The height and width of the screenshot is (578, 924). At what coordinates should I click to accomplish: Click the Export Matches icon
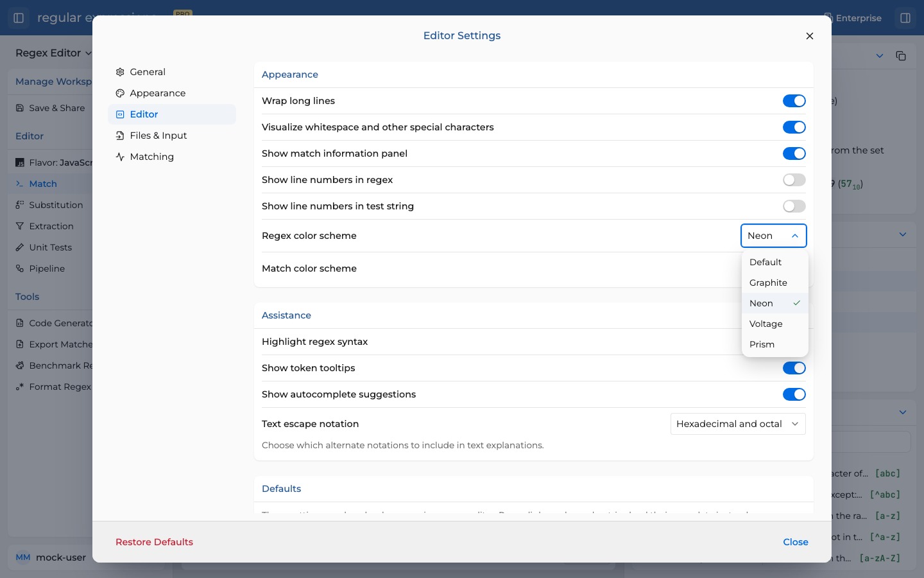pyautogui.click(x=20, y=344)
